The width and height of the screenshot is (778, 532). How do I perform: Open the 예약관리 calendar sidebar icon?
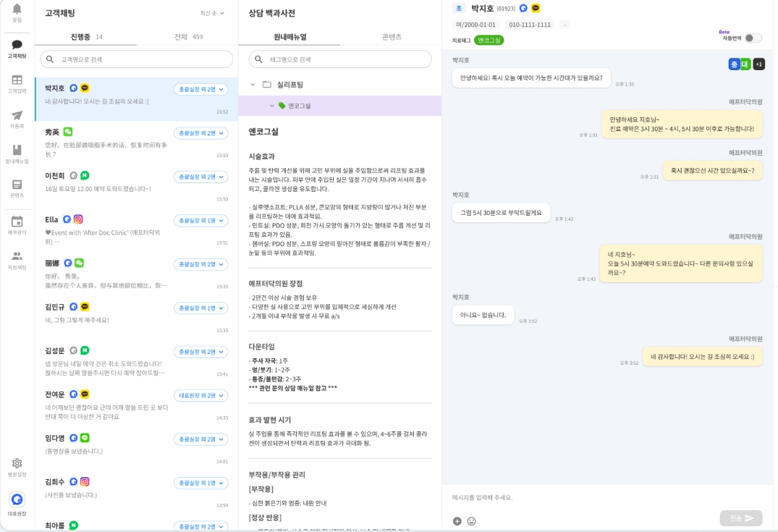tap(17, 221)
